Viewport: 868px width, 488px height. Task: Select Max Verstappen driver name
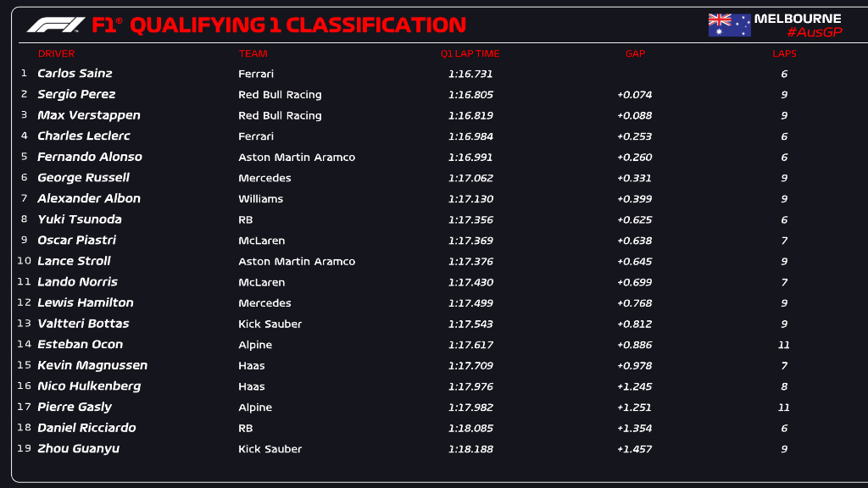(x=88, y=115)
